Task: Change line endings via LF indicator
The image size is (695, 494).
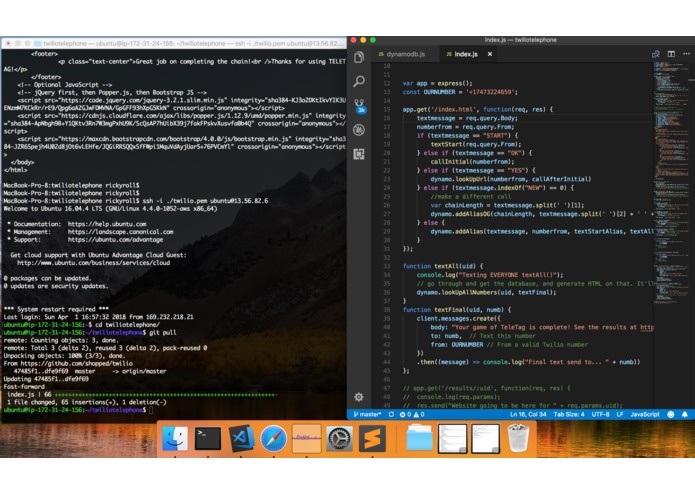Action: pyautogui.click(x=620, y=415)
